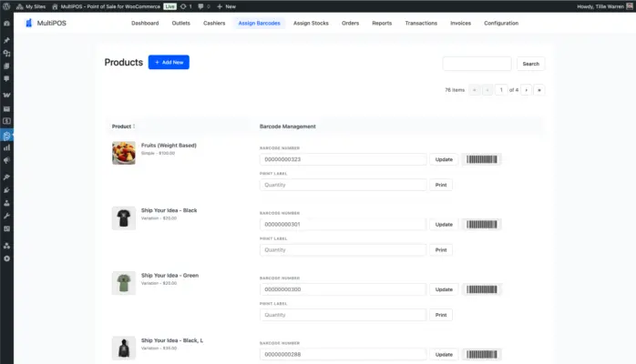636x364 pixels.
Task: Go to the Transactions tab
Action: click(421, 23)
